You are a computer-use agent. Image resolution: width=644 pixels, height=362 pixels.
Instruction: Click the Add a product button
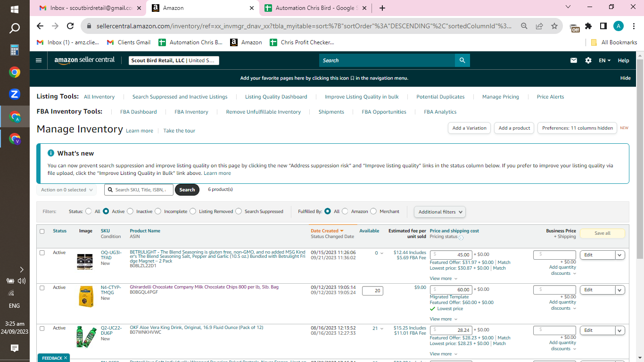514,128
